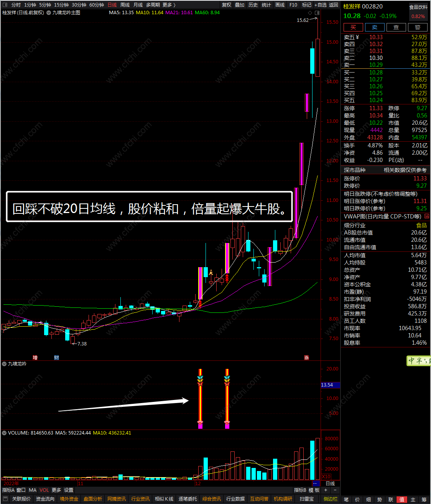Click the 日线 label below the volume axis

(330, 484)
